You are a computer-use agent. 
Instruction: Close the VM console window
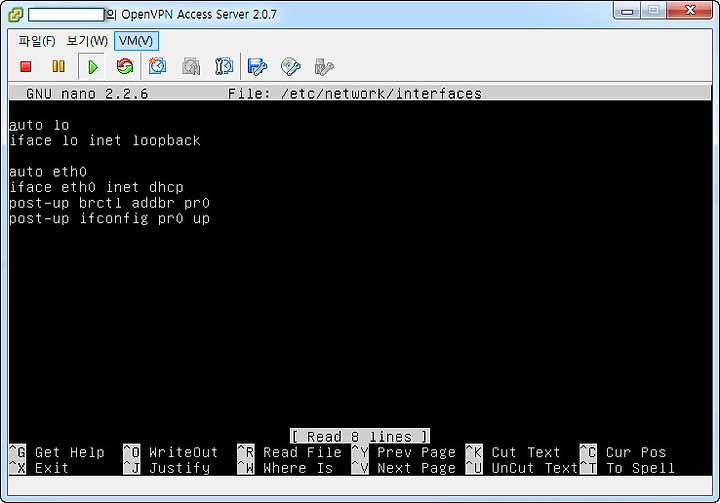(690, 11)
